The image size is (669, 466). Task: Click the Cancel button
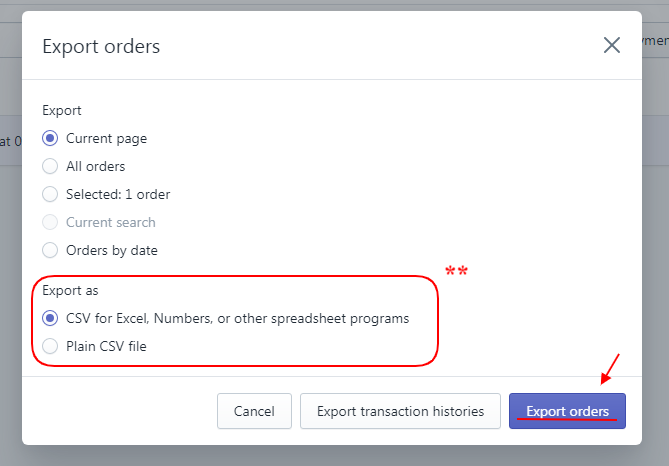point(254,411)
